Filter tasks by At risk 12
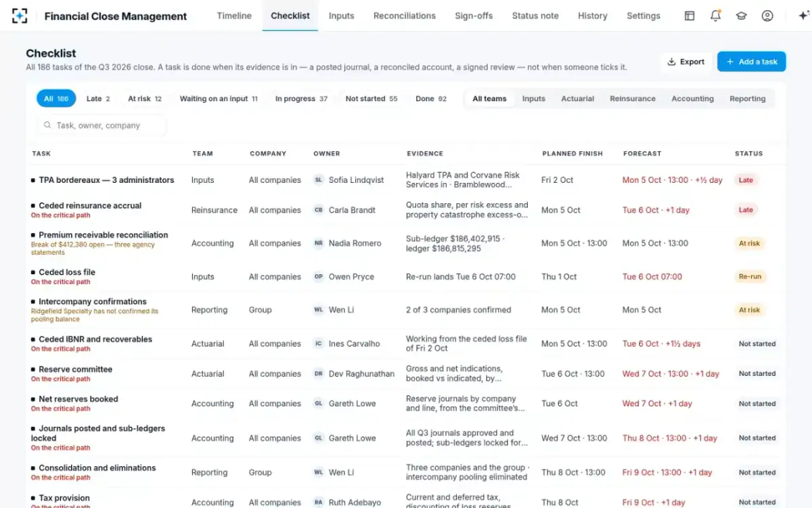The height and width of the screenshot is (508, 812). [145, 98]
